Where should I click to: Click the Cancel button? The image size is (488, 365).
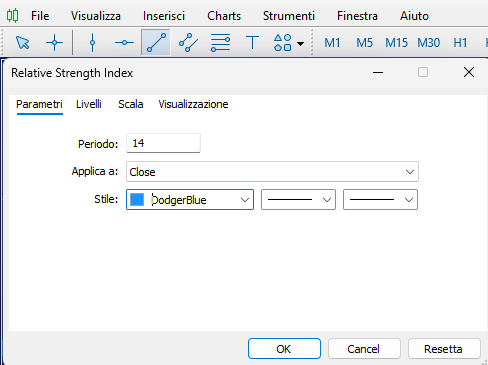point(364,349)
